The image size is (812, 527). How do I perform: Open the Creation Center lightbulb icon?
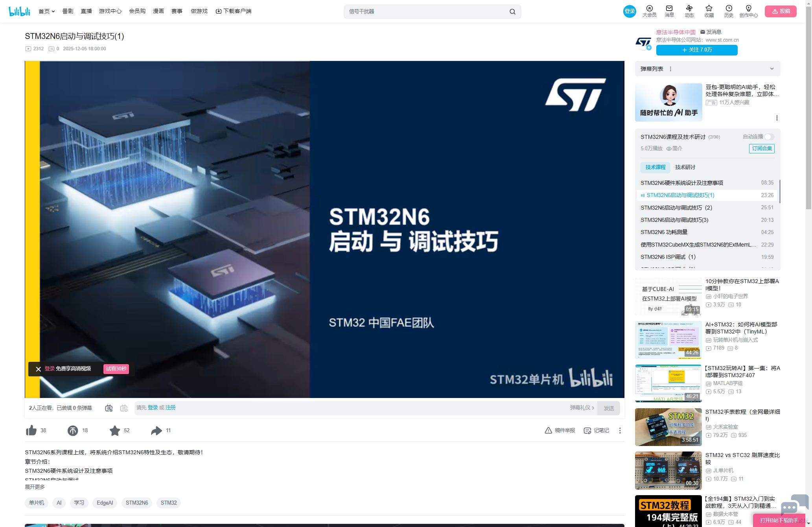pyautogui.click(x=748, y=9)
